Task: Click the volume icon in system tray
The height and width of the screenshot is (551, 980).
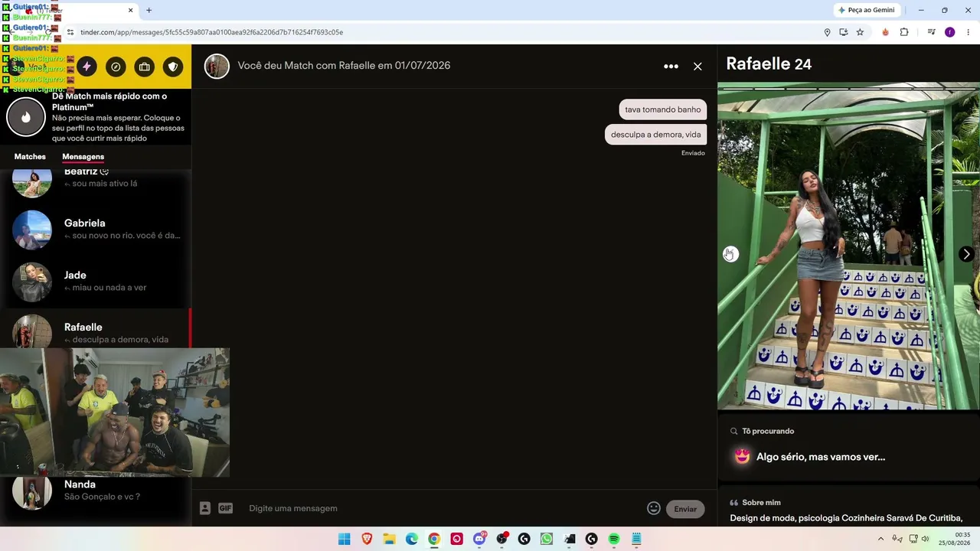Action: click(925, 540)
